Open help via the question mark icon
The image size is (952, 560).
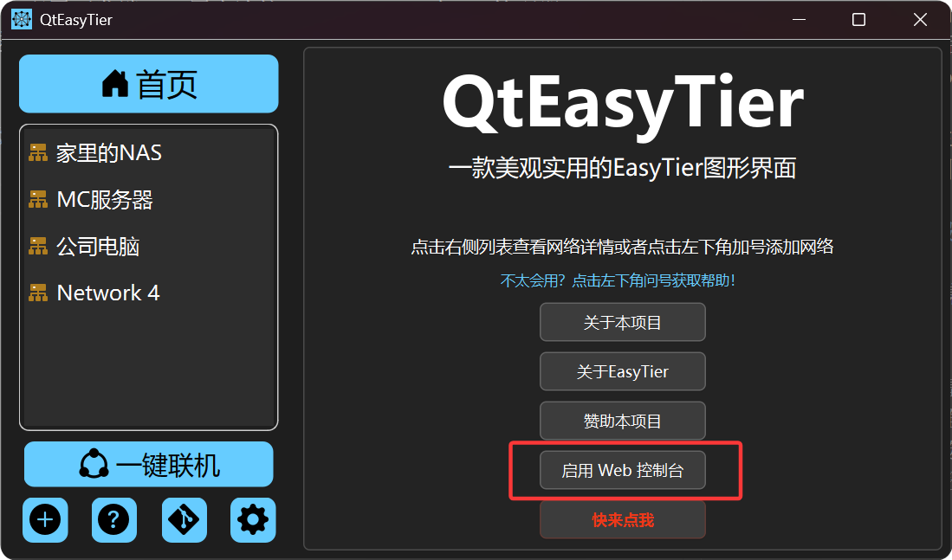coord(114,520)
